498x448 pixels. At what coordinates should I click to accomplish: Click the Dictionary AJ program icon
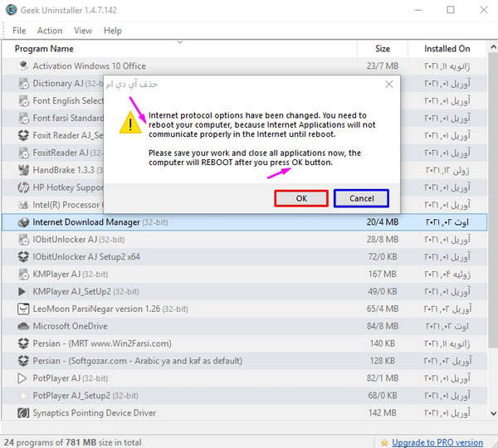(23, 83)
